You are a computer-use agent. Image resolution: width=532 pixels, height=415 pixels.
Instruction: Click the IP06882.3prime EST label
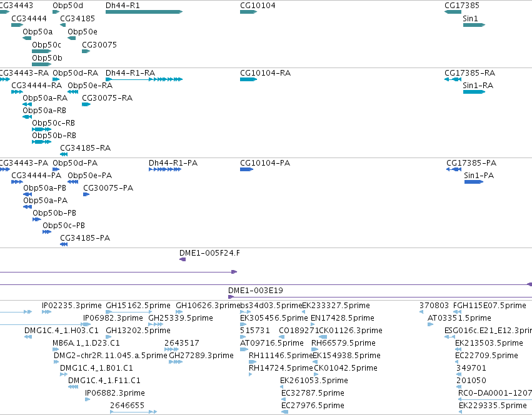click(115, 394)
